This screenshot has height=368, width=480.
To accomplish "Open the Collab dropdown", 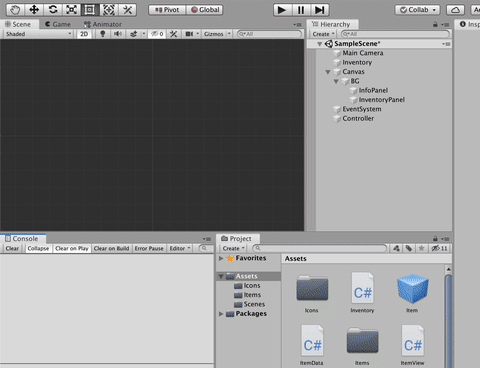I will (417, 10).
